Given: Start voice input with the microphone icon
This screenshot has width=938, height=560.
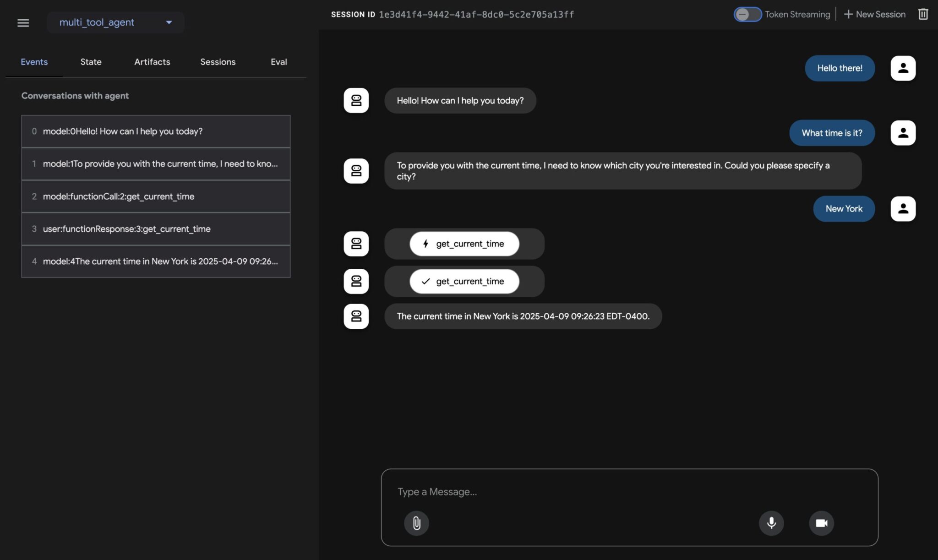Looking at the screenshot, I should 771,523.
